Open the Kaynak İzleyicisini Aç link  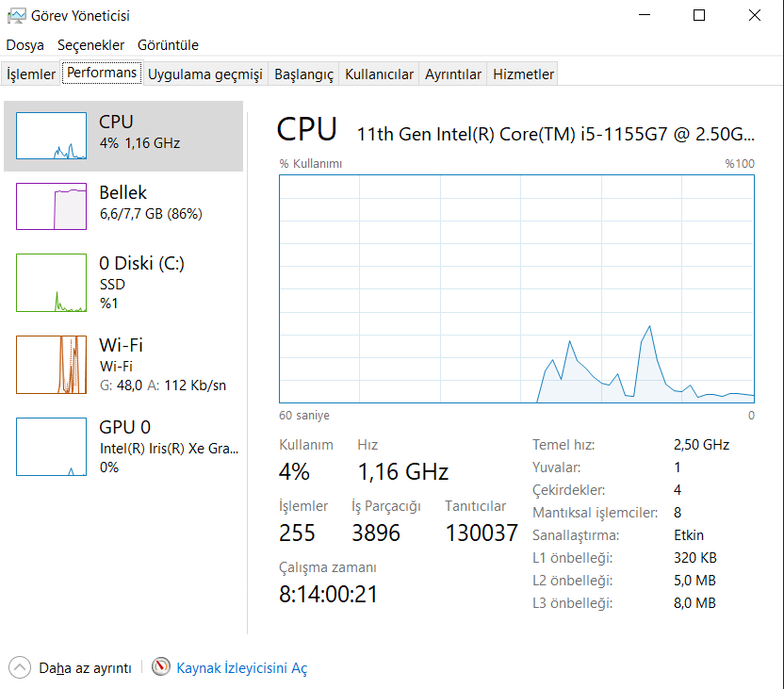click(242, 668)
